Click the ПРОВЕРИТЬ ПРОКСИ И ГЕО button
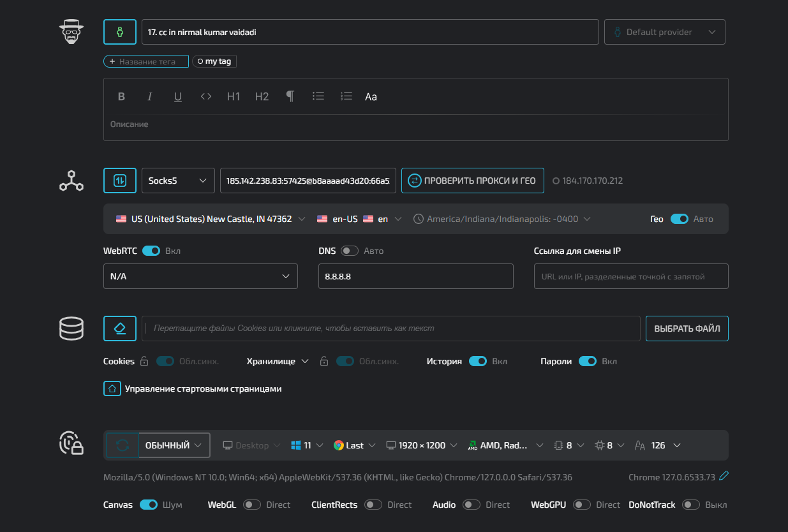The image size is (788, 532). click(x=472, y=181)
